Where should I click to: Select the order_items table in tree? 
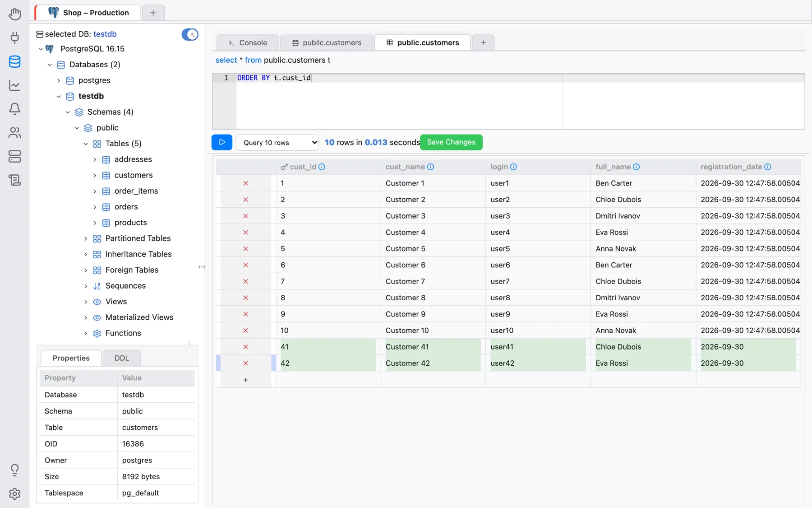[x=136, y=191]
